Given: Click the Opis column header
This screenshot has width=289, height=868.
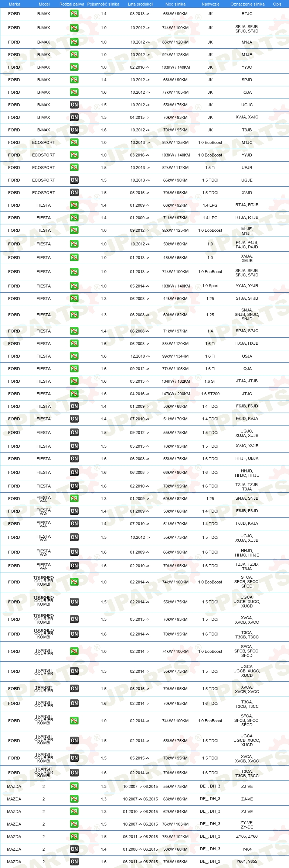Looking at the screenshot, I should 277,4.
